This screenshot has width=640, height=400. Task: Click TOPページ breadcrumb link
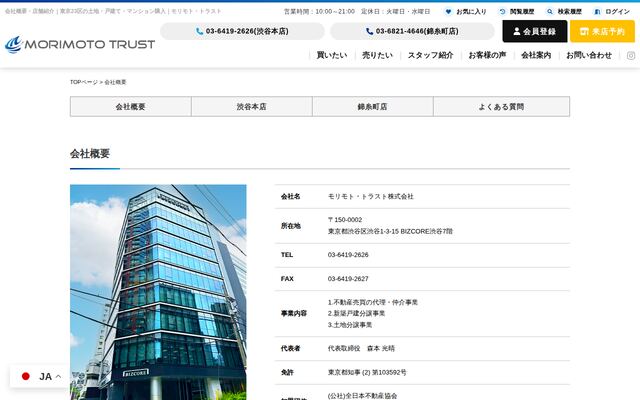tap(84, 82)
